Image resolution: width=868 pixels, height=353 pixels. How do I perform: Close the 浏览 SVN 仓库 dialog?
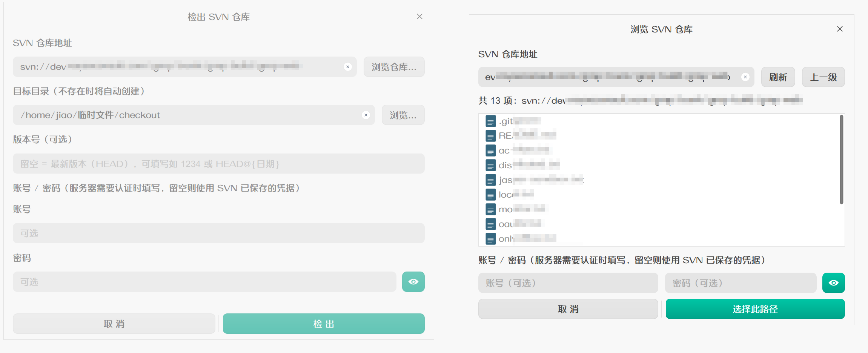tap(840, 29)
